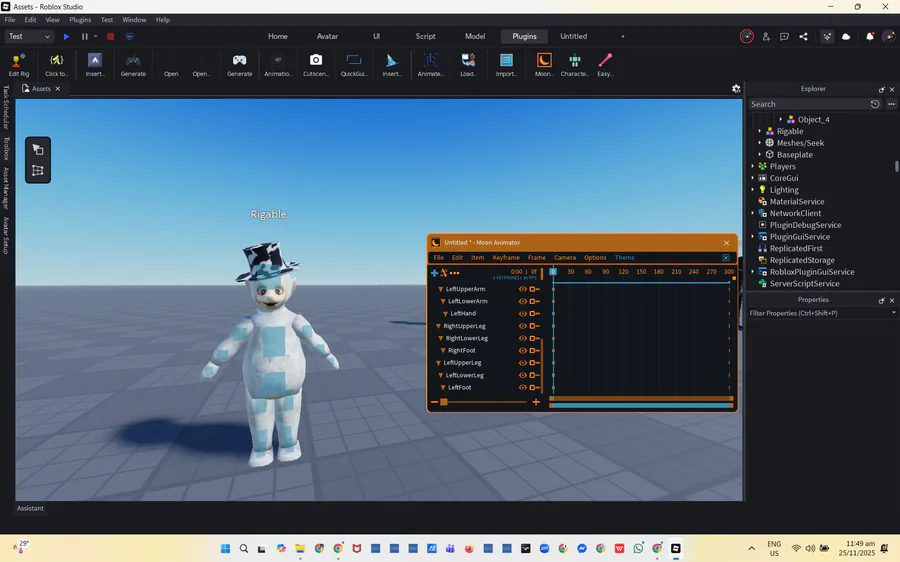This screenshot has height=562, width=900.
Task: Click the Play test button
Action: [67, 36]
